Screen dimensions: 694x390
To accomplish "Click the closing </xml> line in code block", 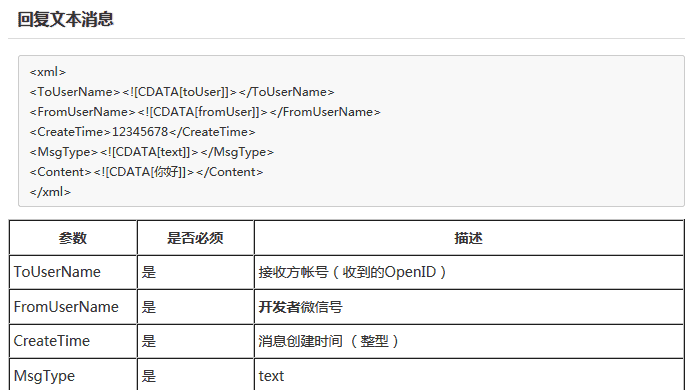I will pos(50,192).
